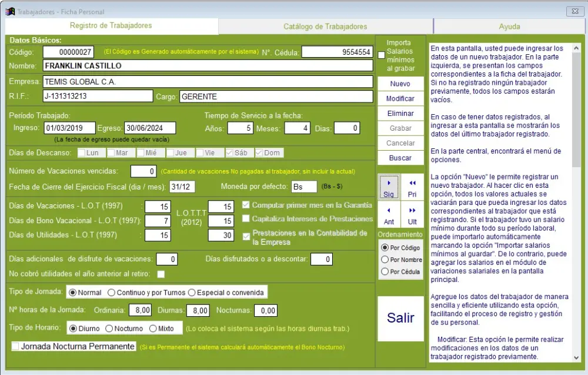Enable Capitaliza Intereses de Prestaciones
588x375 pixels.
click(246, 219)
